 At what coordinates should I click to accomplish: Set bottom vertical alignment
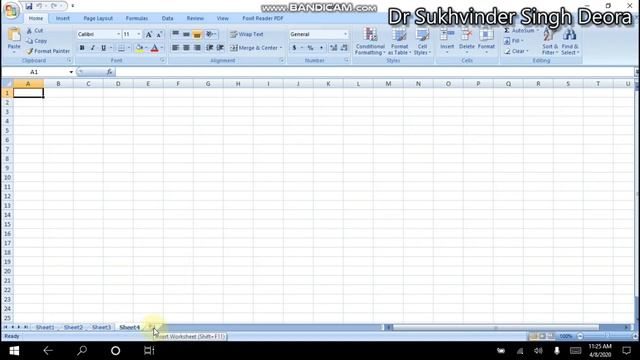[197, 34]
